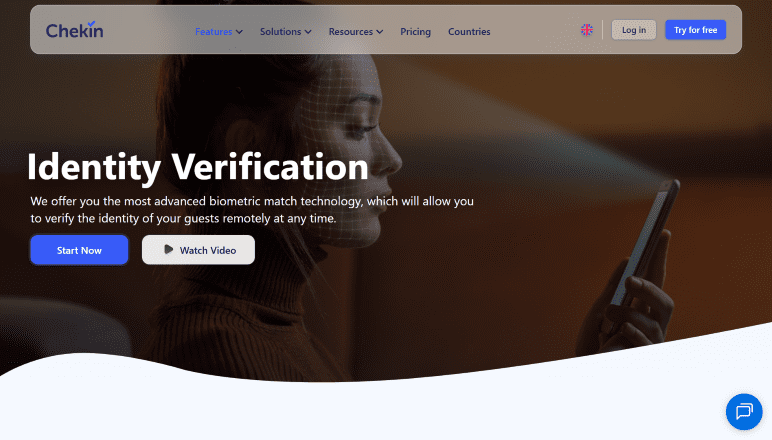This screenshot has width=772, height=440.
Task: Expand the Solutions dropdown chevron
Action: point(308,32)
